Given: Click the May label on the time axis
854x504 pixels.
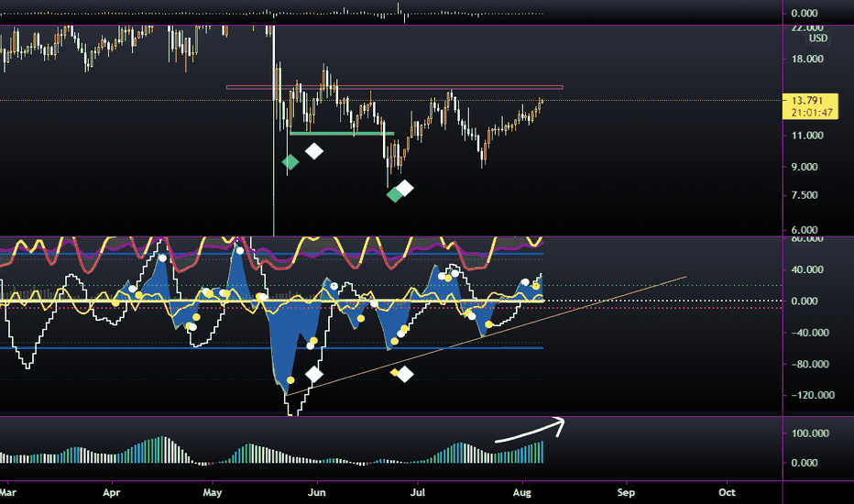Looking at the screenshot, I should [x=213, y=493].
